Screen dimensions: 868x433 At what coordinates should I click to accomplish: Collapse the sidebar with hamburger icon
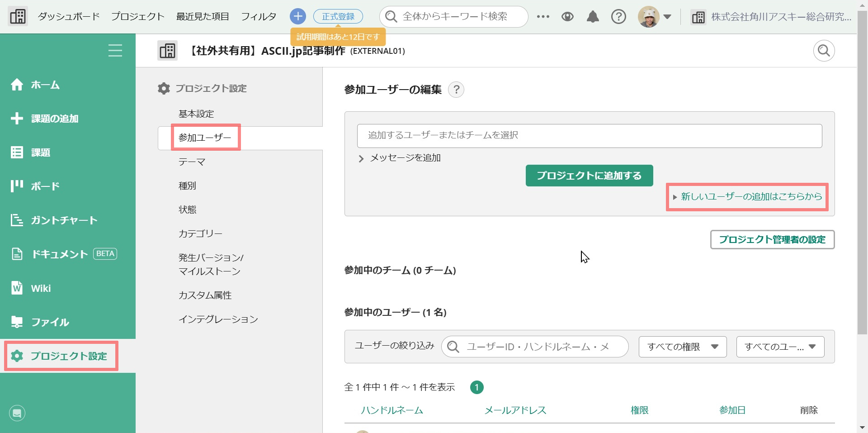(x=115, y=50)
